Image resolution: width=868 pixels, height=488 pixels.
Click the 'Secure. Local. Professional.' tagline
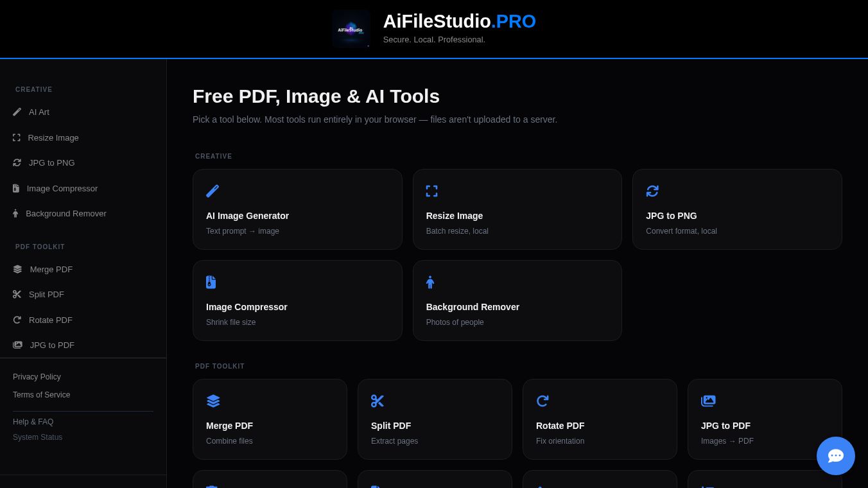click(434, 40)
